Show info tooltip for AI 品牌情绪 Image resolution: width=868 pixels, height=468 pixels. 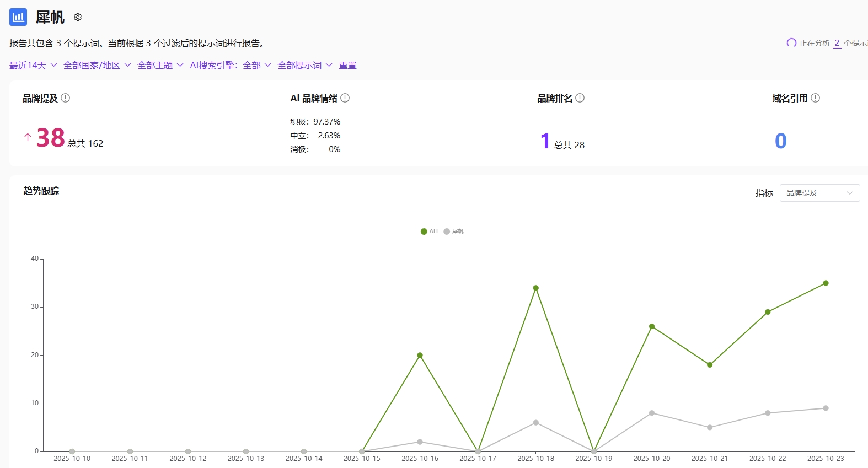[345, 98]
